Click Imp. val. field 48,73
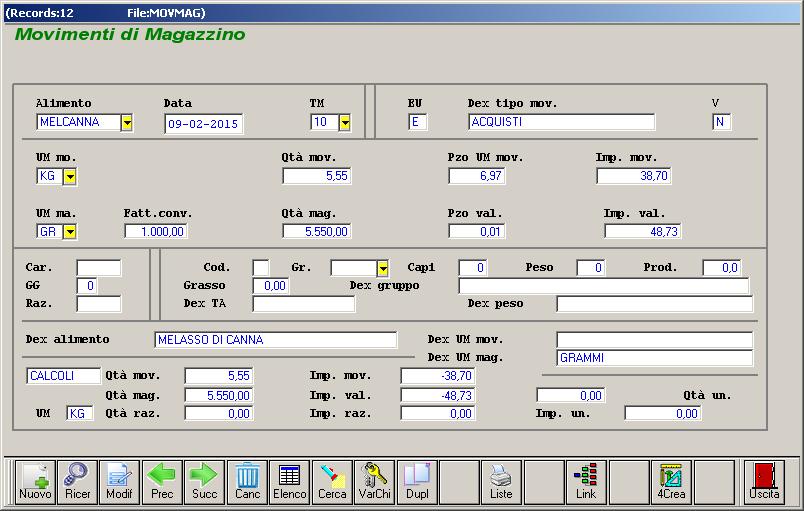 point(643,232)
